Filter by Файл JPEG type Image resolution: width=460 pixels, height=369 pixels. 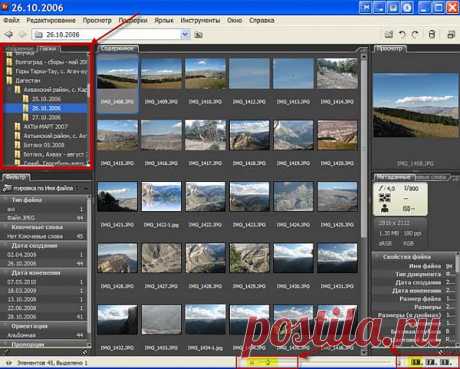pos(21,218)
